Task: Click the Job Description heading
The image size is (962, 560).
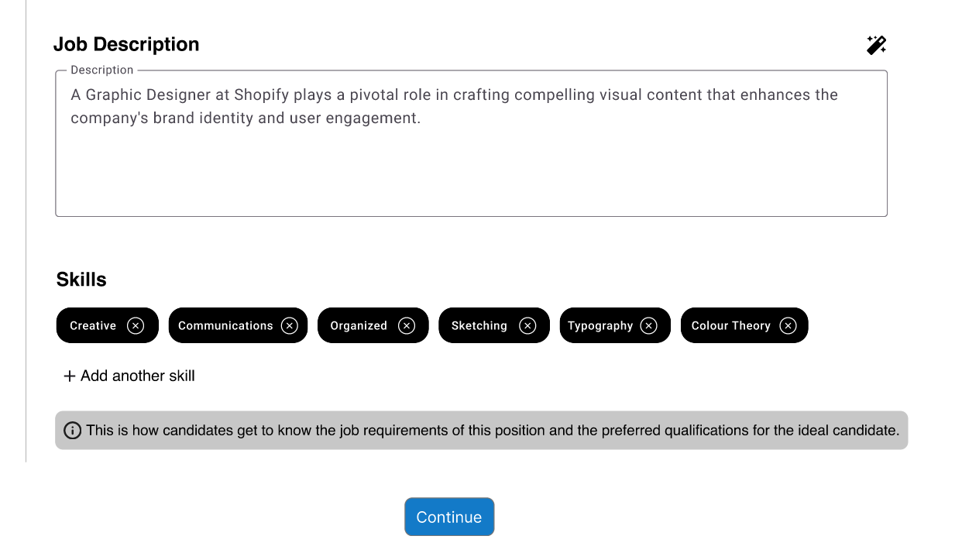Action: tap(126, 45)
